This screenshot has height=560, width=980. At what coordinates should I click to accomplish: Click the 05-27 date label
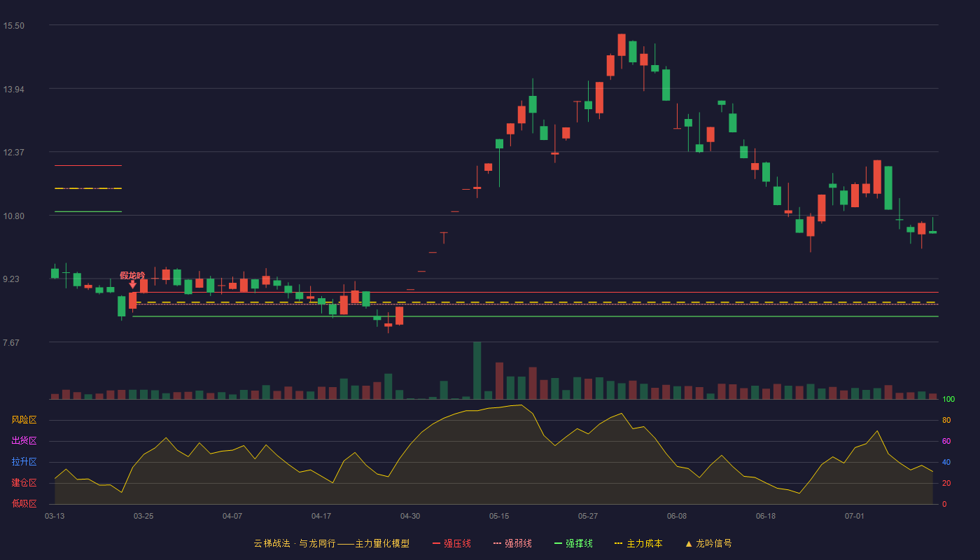click(x=588, y=516)
